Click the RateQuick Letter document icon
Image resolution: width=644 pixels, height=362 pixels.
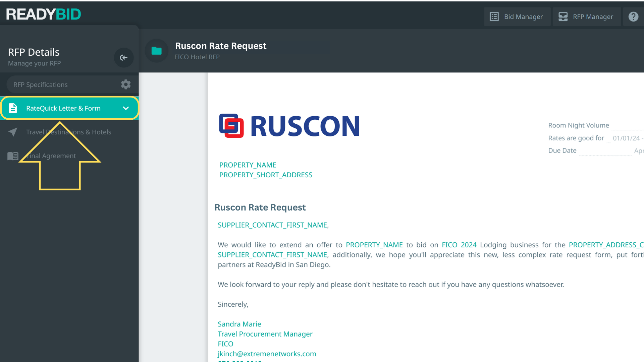coord(13,108)
